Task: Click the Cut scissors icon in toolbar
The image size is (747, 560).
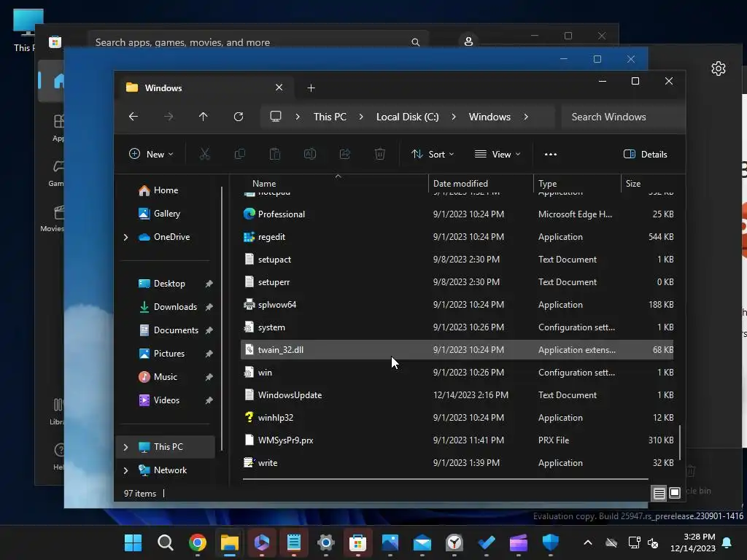Action: tap(204, 154)
